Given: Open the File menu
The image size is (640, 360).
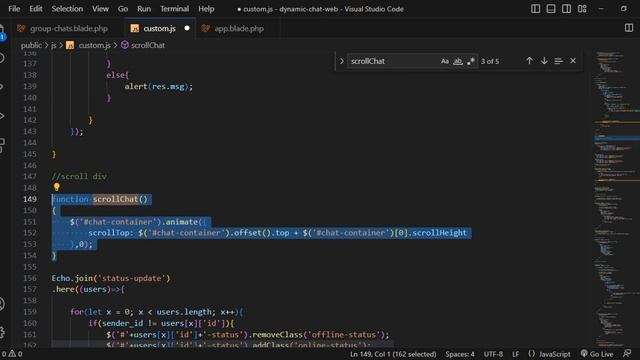Looking at the screenshot, I should tap(14, 9).
